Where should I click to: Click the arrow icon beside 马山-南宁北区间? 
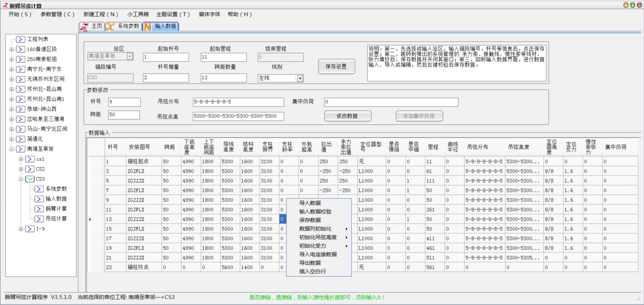point(21,129)
